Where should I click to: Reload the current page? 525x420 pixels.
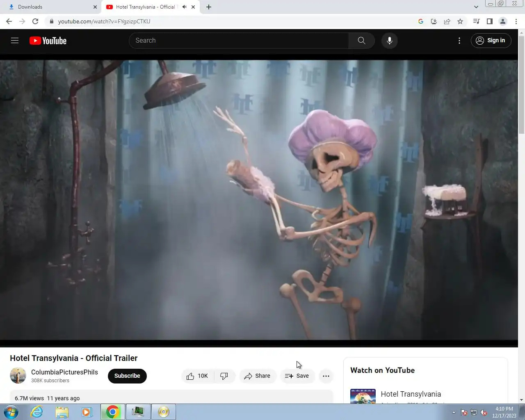35,21
